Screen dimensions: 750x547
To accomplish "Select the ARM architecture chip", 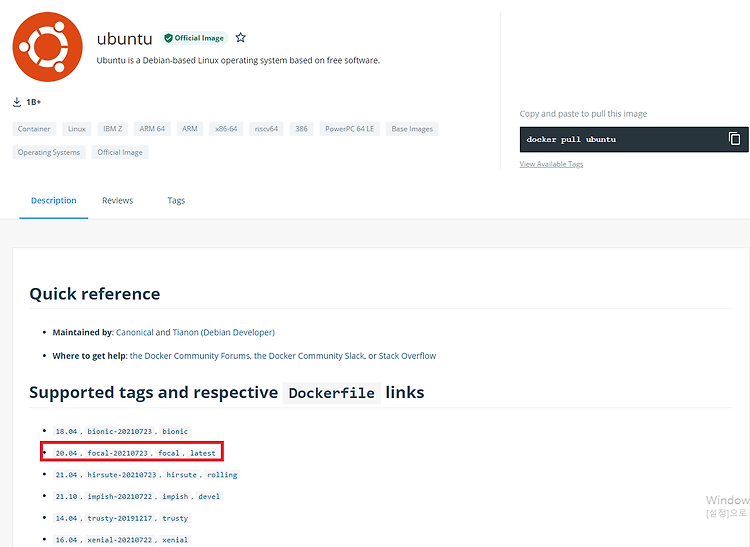I will (190, 129).
